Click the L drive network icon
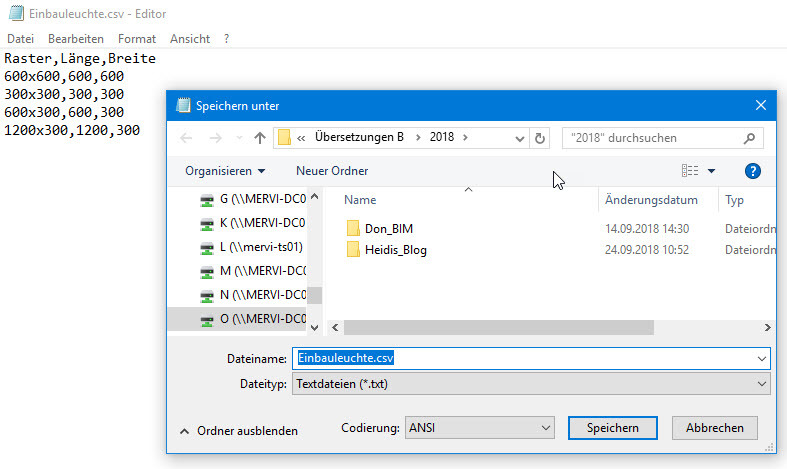The image size is (787, 469). click(x=207, y=248)
